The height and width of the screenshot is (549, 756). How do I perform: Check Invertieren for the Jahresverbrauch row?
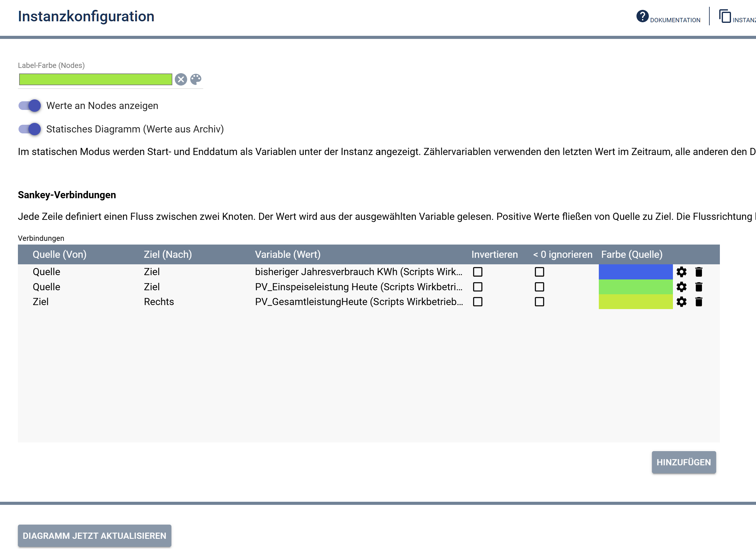(x=478, y=272)
